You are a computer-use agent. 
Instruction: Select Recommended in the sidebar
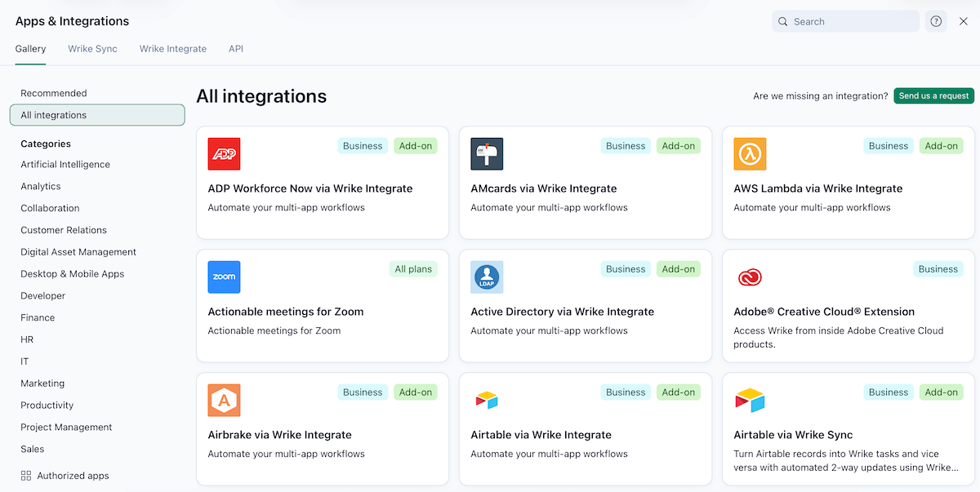click(x=55, y=93)
